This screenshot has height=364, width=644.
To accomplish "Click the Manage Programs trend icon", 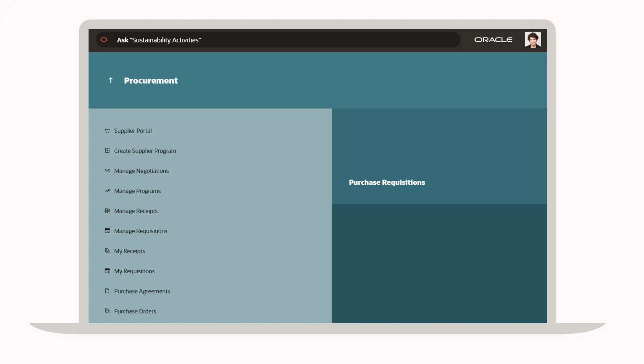I will tap(107, 191).
